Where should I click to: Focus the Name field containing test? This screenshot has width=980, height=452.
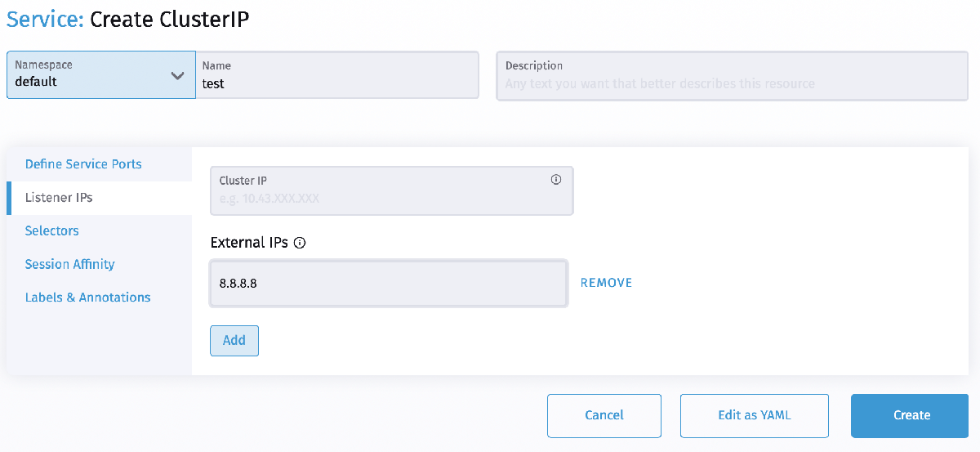pyautogui.click(x=336, y=83)
